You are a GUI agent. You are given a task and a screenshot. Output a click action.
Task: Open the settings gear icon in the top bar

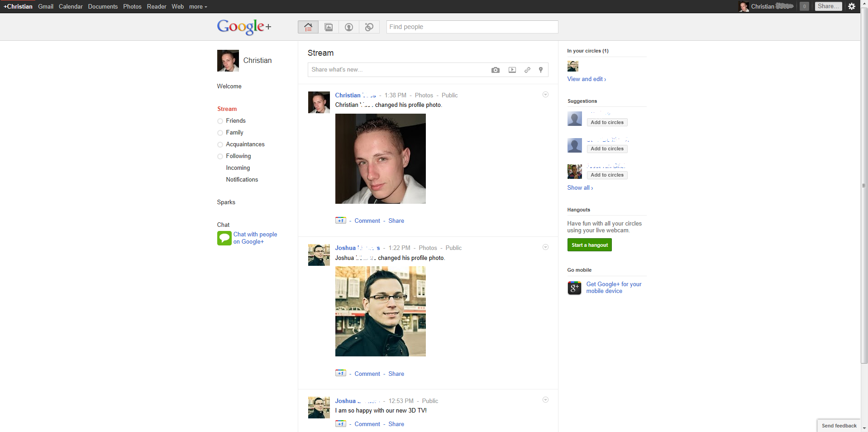coord(851,6)
